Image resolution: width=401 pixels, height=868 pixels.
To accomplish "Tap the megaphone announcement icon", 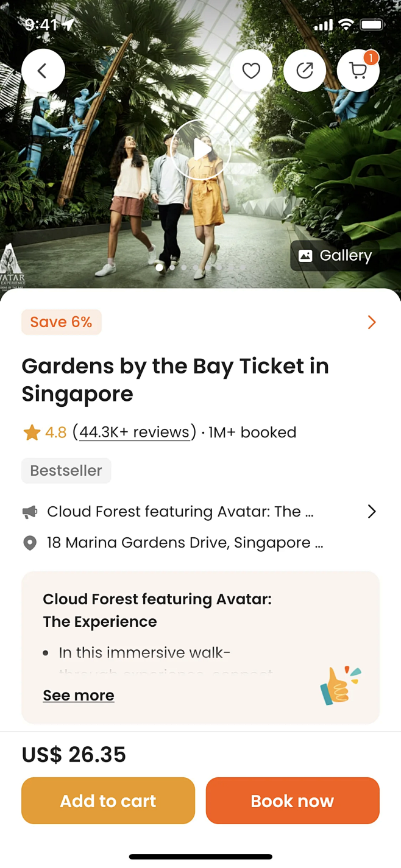I will 30,512.
